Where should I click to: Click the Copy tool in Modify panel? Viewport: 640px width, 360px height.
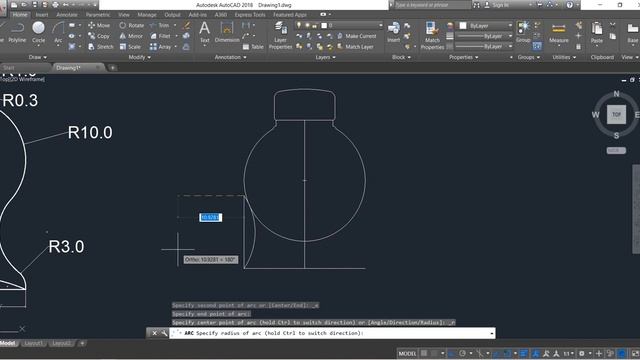[99, 36]
